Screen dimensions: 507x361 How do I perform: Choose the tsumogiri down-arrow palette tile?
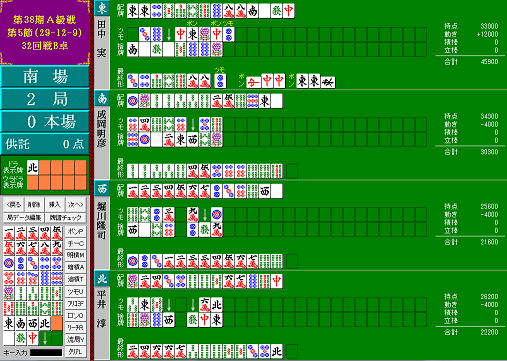coord(45,338)
